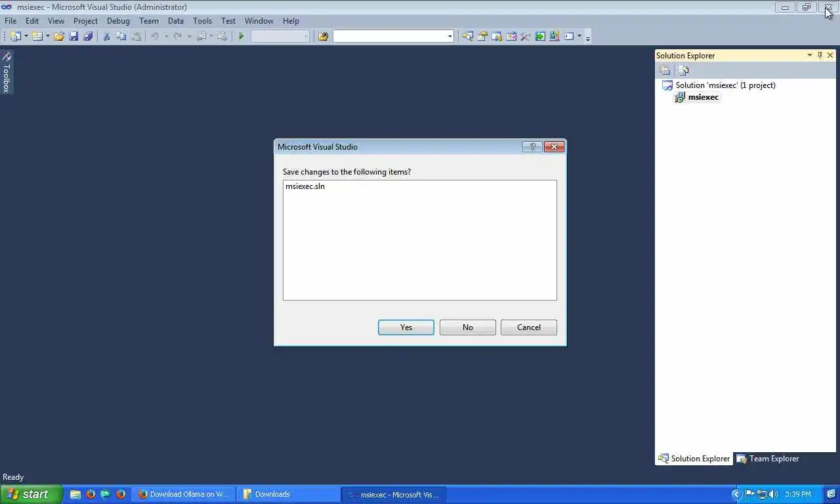
Task: Switch to the Solution Explorer tab
Action: (x=694, y=459)
